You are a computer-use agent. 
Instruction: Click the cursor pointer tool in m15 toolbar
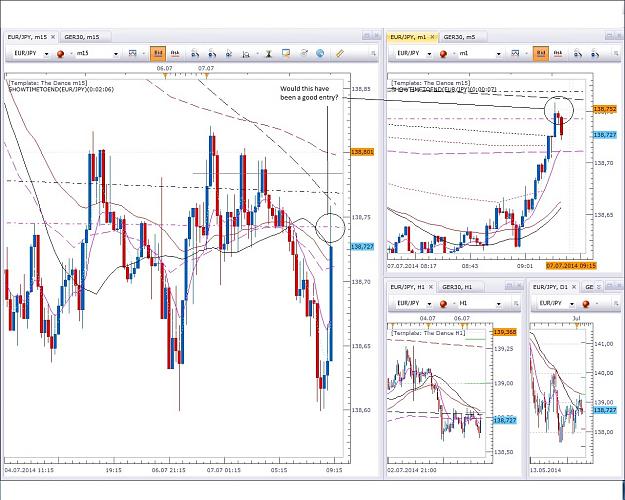pyautogui.click(x=229, y=53)
